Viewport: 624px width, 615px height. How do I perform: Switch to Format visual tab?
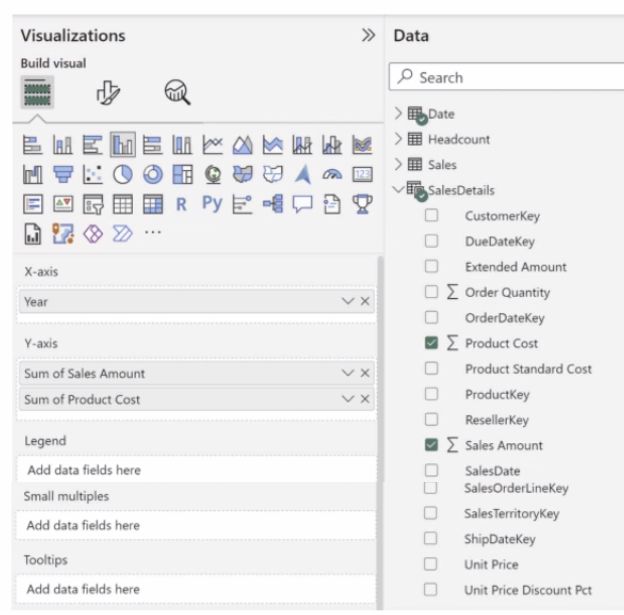tap(108, 92)
